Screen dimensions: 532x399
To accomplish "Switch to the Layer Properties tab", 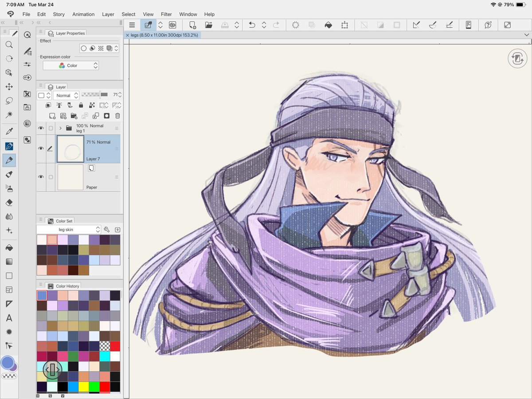I will point(66,33).
